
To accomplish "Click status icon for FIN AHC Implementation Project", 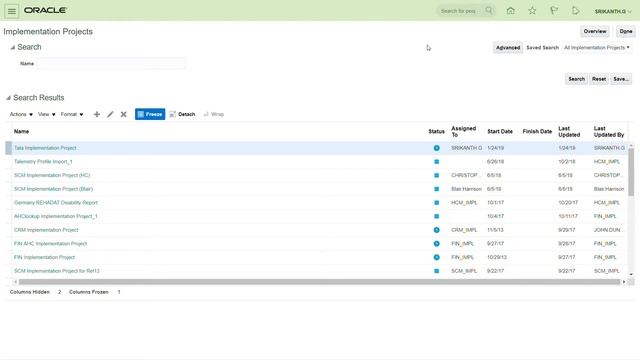I will coord(436,244).
